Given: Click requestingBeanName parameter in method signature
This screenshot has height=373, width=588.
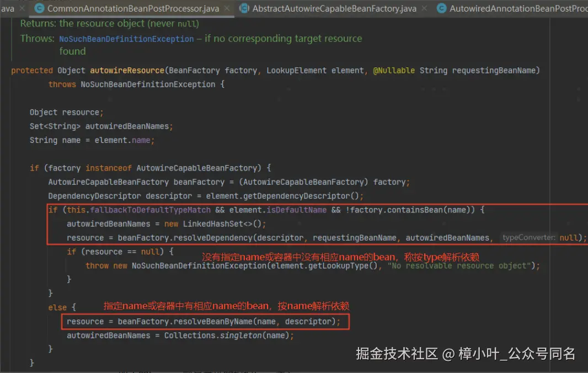Looking at the screenshot, I should coord(494,71).
